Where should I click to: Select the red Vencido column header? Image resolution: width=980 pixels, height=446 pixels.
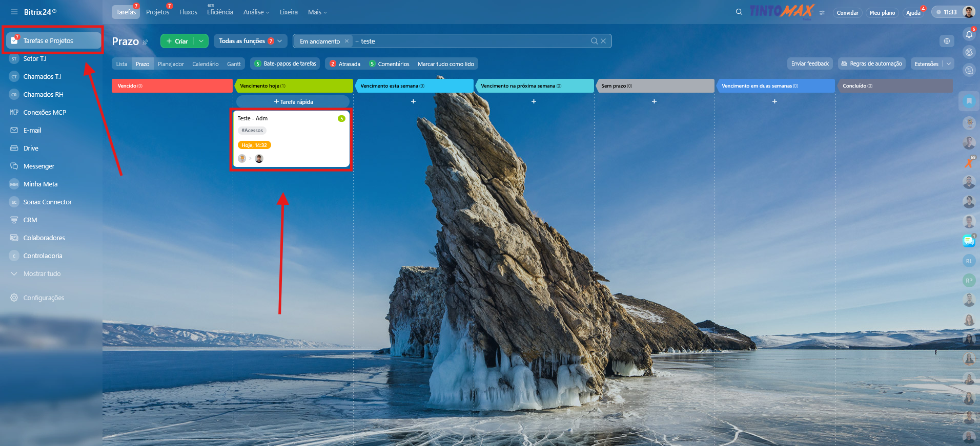tap(172, 86)
